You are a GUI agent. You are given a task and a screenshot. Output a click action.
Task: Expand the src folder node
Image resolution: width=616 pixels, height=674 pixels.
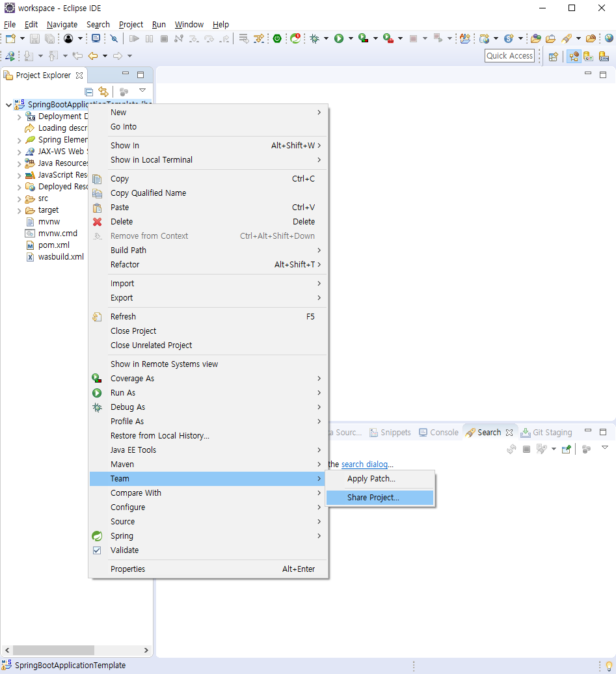point(19,199)
